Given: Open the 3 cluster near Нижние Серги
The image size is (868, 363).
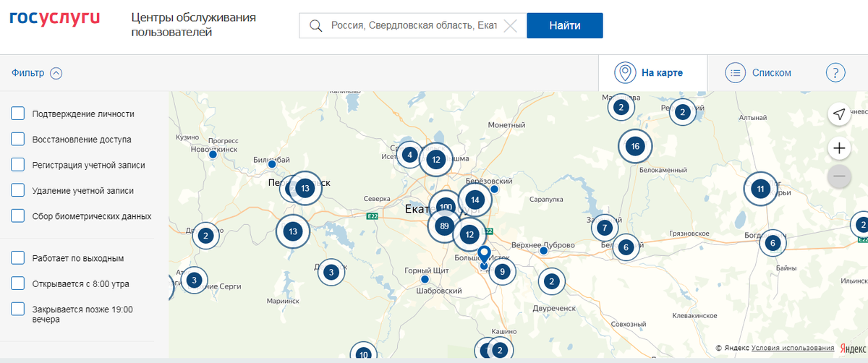Looking at the screenshot, I should pos(193,280).
